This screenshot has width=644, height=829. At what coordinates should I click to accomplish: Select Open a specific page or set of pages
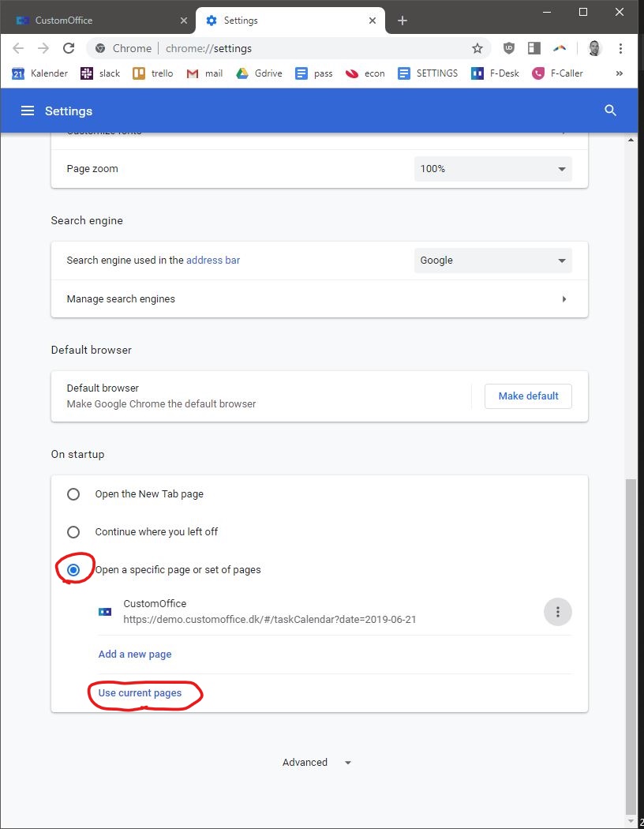tap(73, 570)
